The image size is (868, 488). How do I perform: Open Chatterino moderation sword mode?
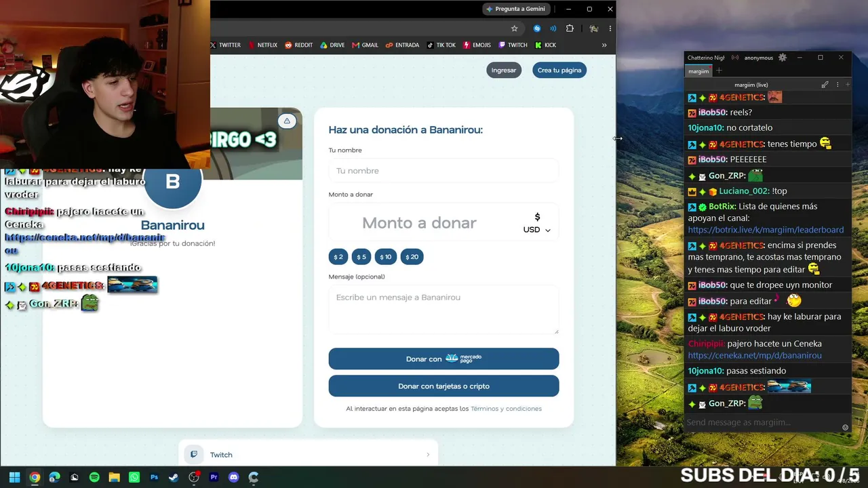click(825, 85)
